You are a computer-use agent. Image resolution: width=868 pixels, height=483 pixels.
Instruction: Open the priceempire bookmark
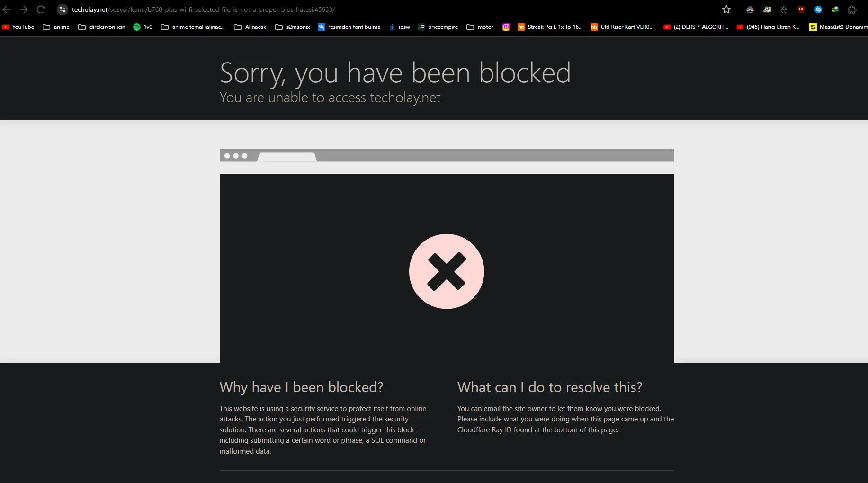pyautogui.click(x=438, y=27)
